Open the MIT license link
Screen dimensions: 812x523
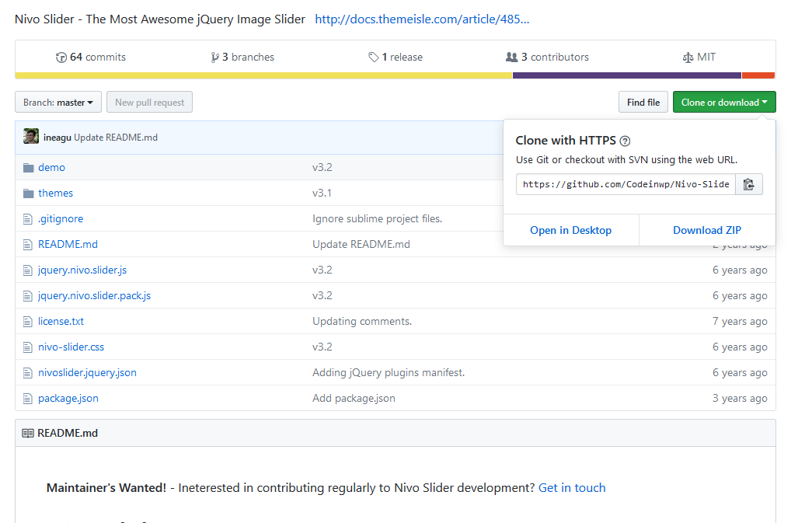point(699,57)
